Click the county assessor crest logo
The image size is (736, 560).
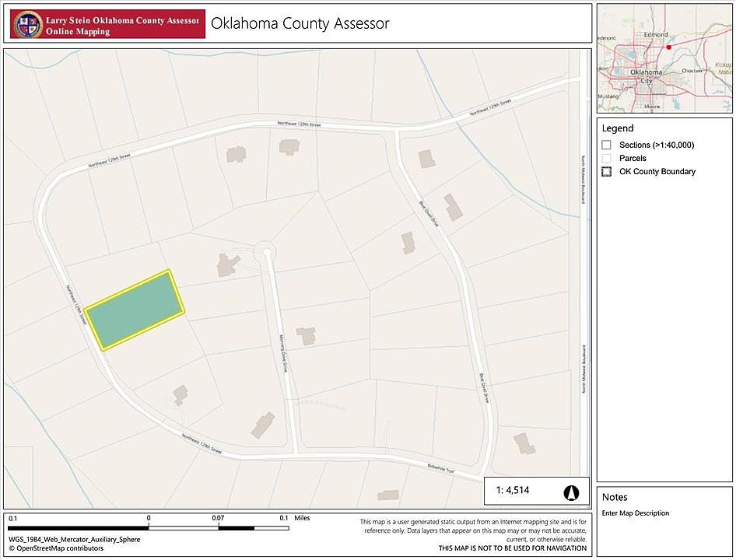tap(29, 24)
